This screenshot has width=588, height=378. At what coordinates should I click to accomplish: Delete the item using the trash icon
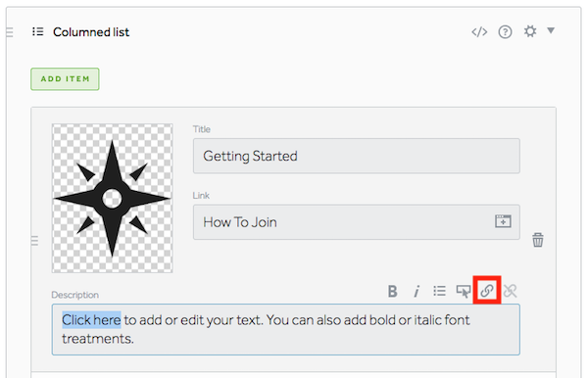point(538,240)
